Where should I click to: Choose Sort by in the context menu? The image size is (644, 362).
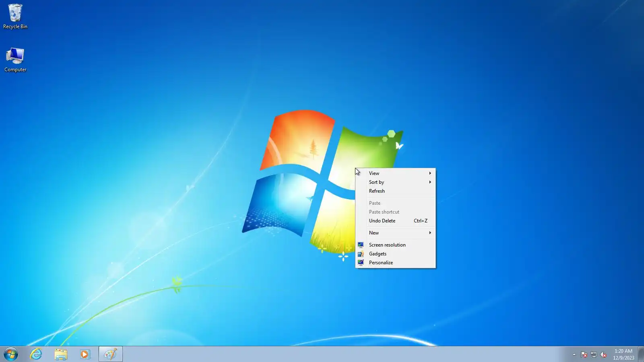(395, 182)
